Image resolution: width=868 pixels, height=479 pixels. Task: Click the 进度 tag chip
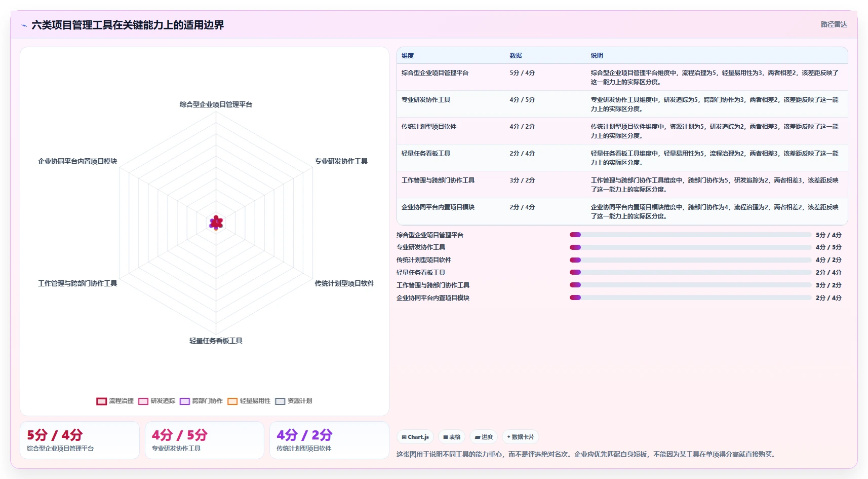tap(484, 437)
